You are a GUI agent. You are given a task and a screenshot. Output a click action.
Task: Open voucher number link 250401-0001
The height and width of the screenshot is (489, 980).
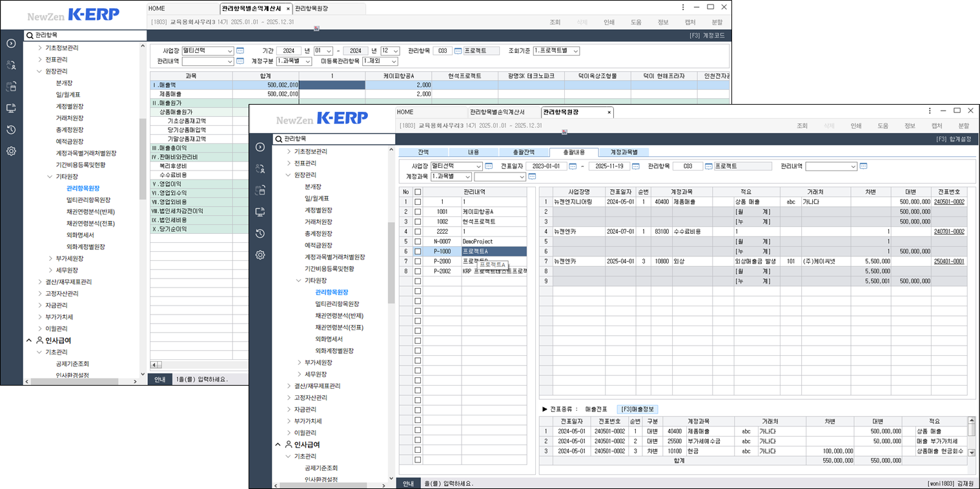click(x=950, y=261)
